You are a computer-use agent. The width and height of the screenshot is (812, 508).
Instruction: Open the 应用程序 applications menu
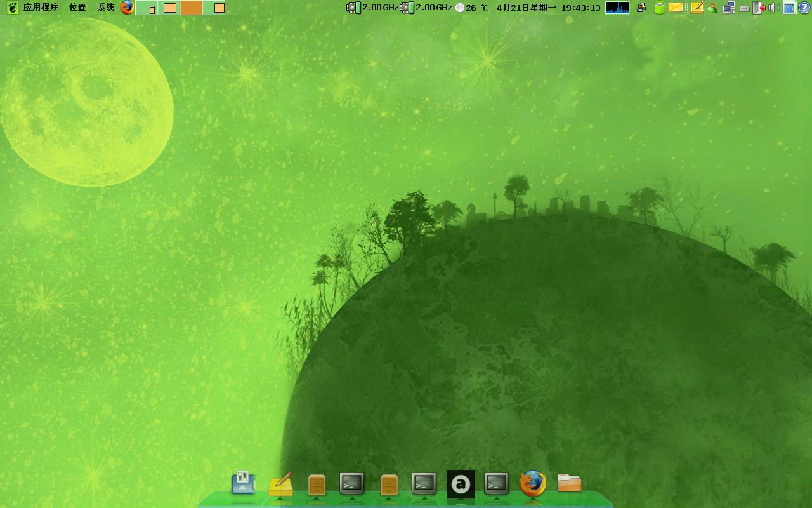coord(41,8)
